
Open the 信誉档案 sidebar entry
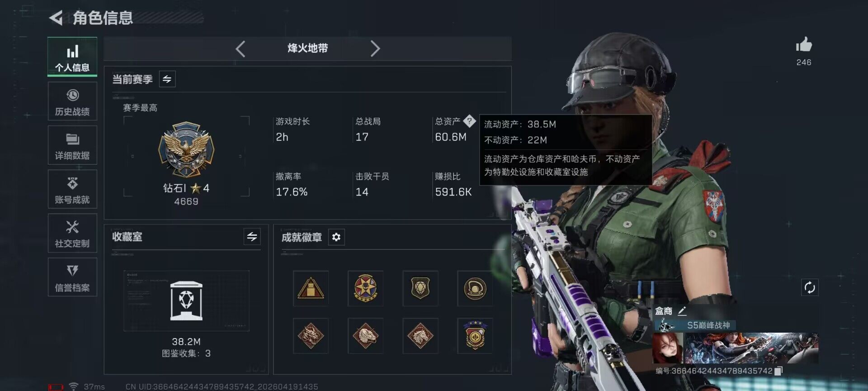72,277
